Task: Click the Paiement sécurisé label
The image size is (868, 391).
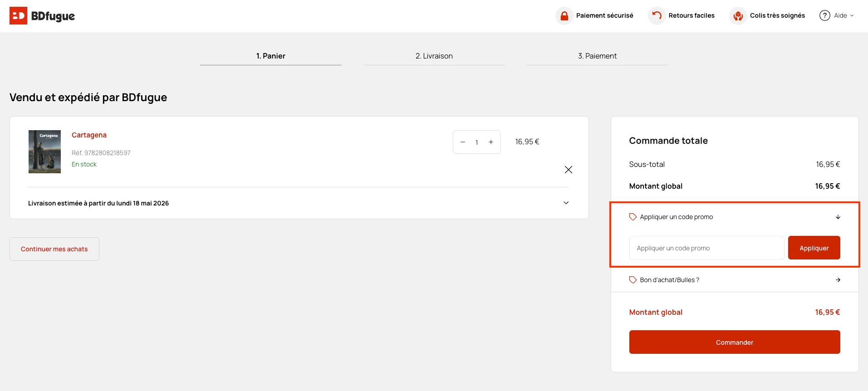Action: (x=604, y=15)
